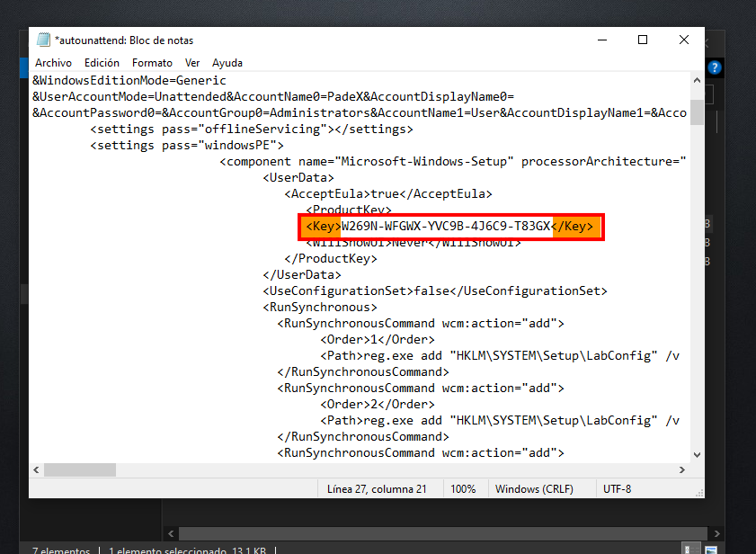Click the Notepad icon in title bar
The width and height of the screenshot is (756, 554).
[43, 40]
